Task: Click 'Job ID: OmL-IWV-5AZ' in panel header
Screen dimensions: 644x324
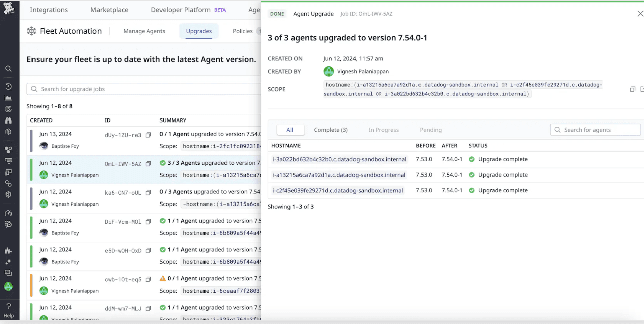Action: (366, 14)
